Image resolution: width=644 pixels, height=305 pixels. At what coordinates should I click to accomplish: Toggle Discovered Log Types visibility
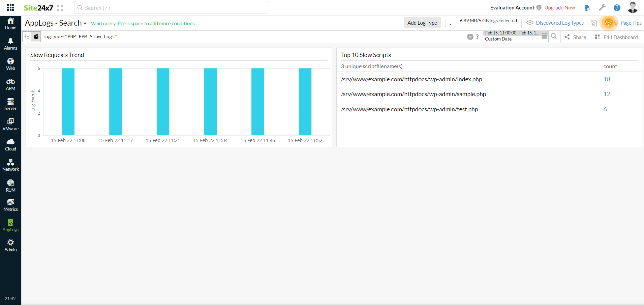pos(530,23)
